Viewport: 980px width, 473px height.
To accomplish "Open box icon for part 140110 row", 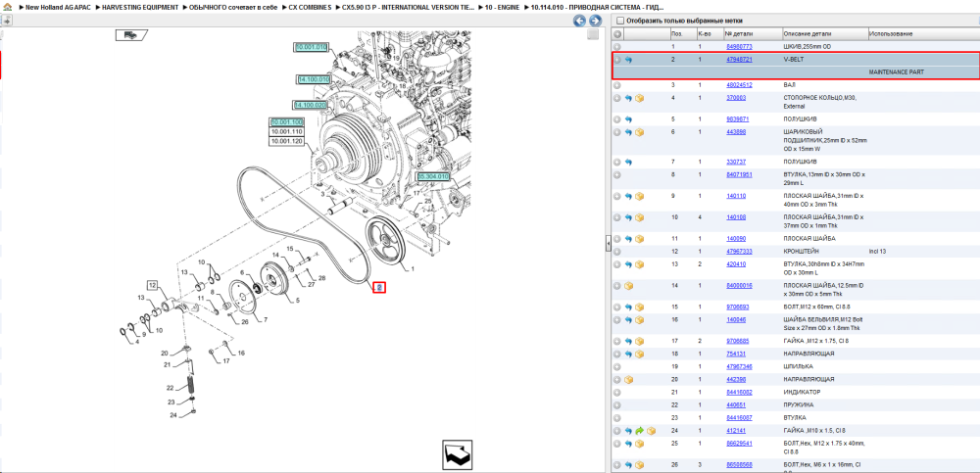I will click(639, 196).
